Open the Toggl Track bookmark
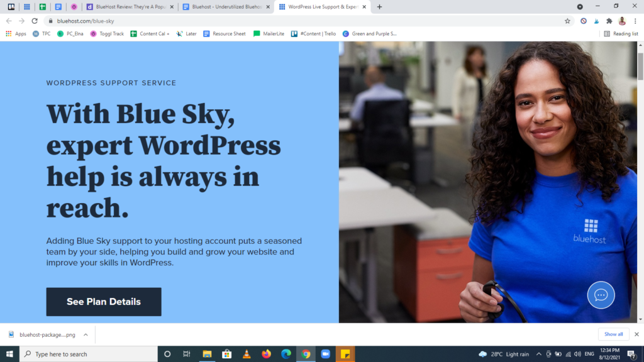 107,34
